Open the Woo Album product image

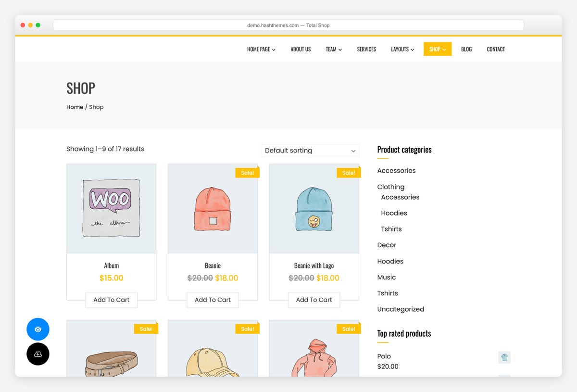(x=111, y=209)
